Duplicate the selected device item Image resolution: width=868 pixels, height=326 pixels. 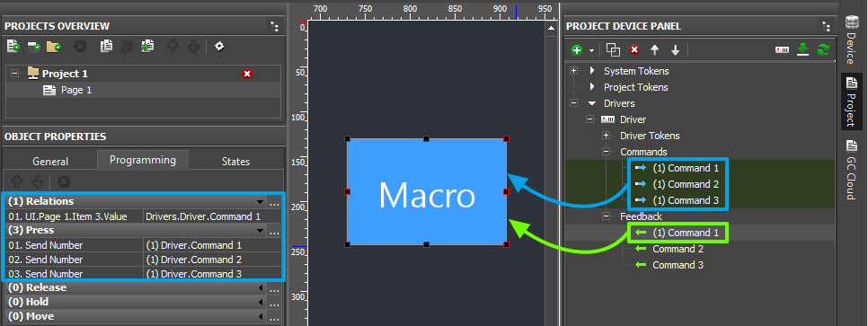(x=614, y=50)
